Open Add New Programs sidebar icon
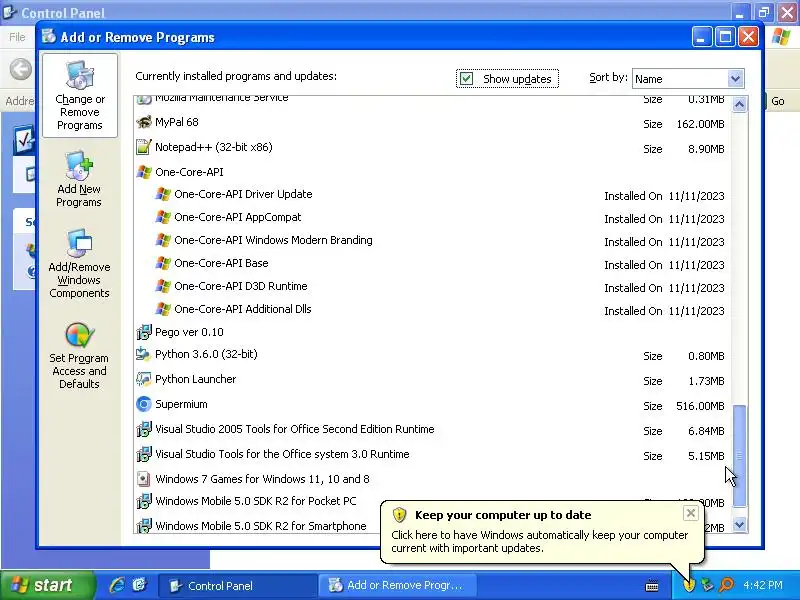This screenshot has height=600, width=800. [79, 165]
